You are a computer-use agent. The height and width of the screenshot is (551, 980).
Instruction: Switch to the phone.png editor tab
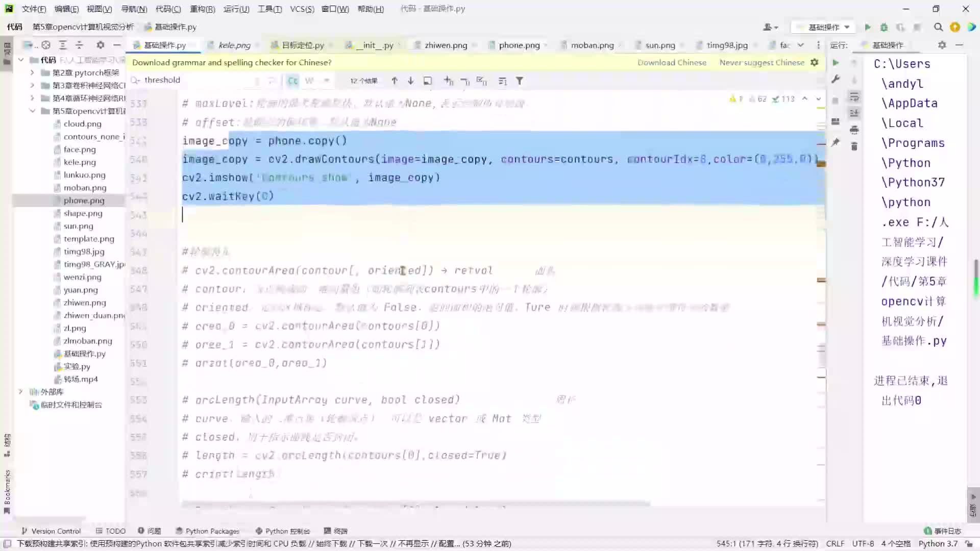pyautogui.click(x=519, y=45)
